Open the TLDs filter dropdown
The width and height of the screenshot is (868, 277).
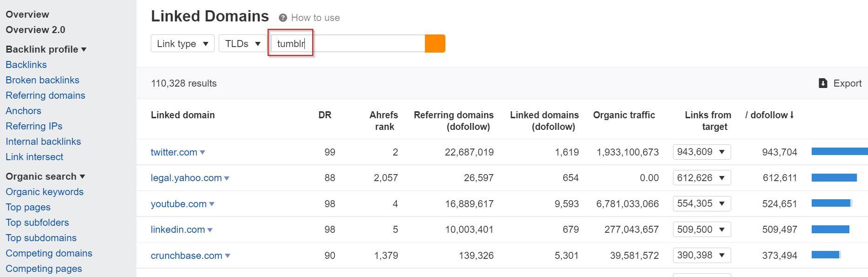242,43
